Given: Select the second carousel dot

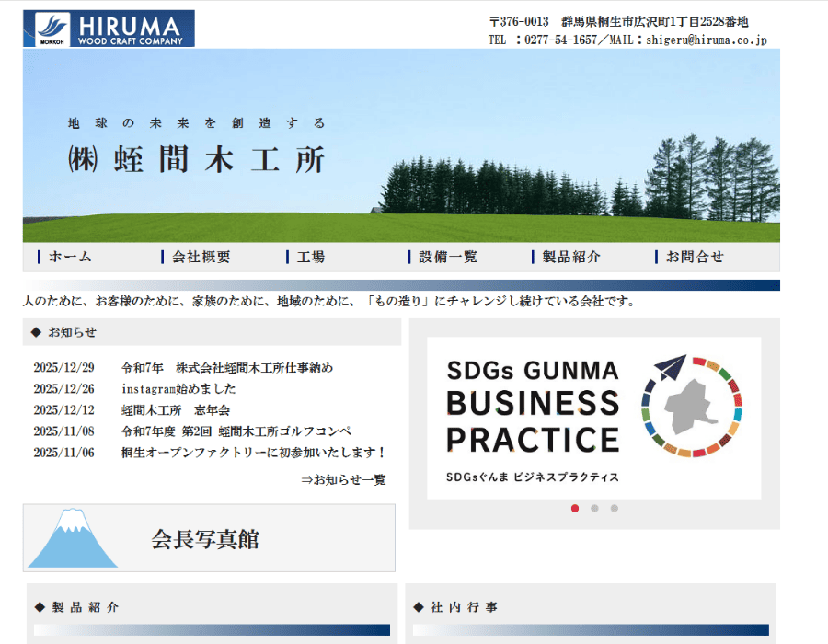Looking at the screenshot, I should (x=595, y=508).
